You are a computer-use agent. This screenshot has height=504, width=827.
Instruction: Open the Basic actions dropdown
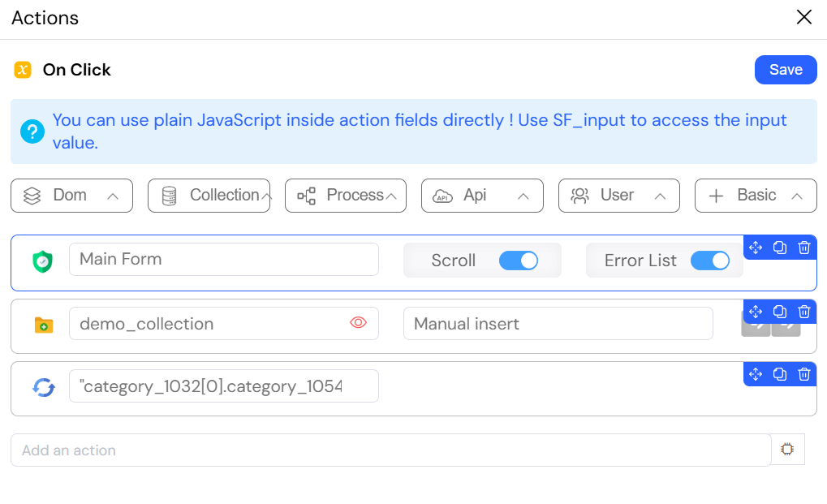(755, 196)
